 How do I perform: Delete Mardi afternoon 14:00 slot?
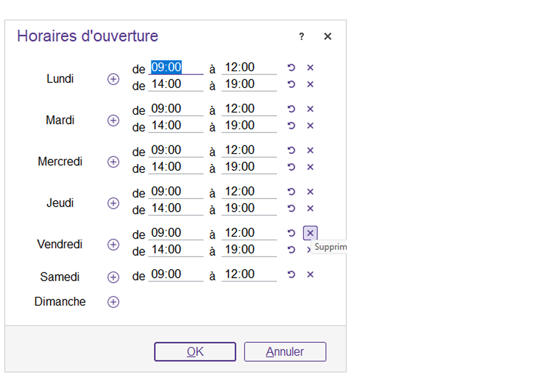pyautogui.click(x=310, y=126)
